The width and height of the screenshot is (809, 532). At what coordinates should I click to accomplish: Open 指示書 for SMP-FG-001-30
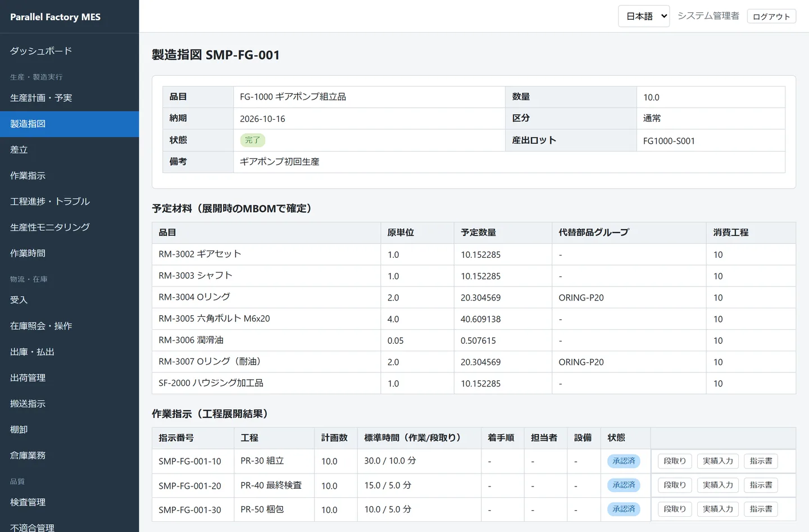point(761,510)
